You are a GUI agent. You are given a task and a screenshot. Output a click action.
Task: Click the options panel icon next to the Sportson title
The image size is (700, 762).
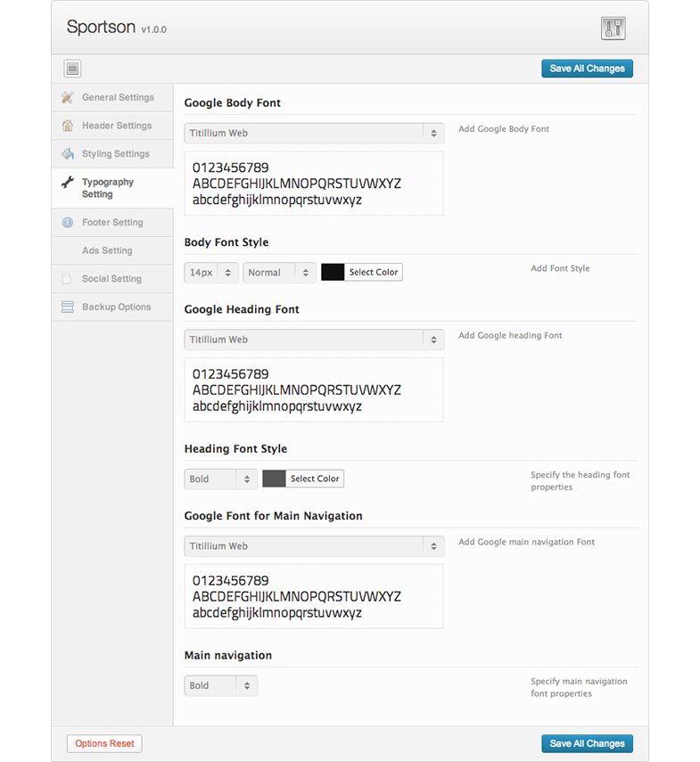tap(613, 28)
